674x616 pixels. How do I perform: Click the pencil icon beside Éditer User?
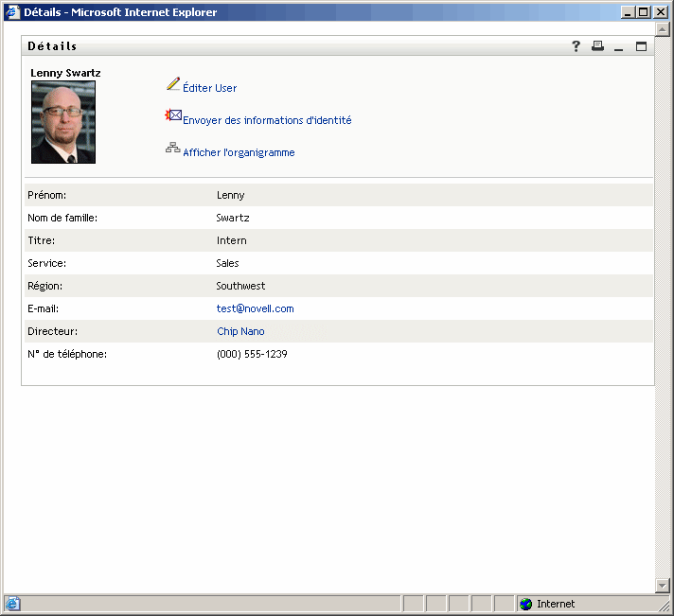(173, 84)
